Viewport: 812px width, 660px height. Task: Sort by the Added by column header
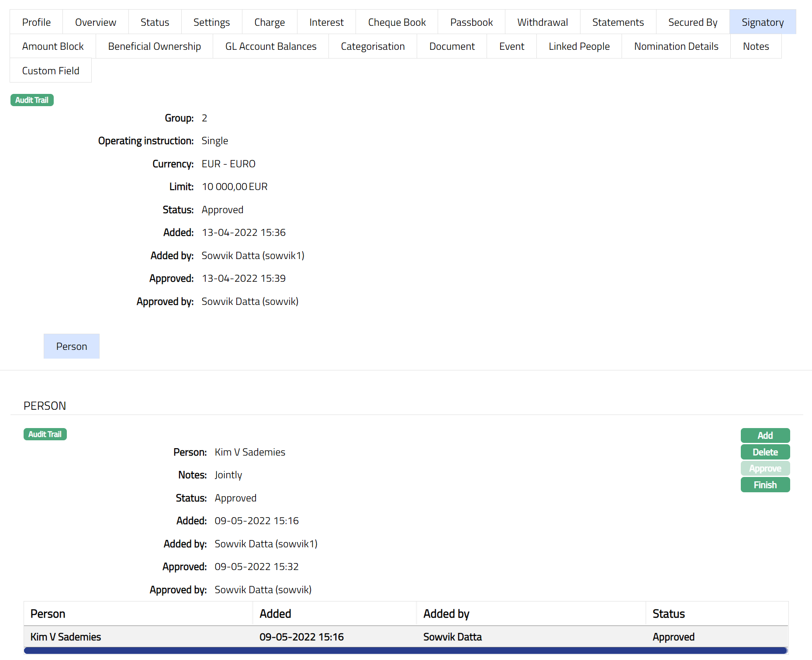click(446, 614)
